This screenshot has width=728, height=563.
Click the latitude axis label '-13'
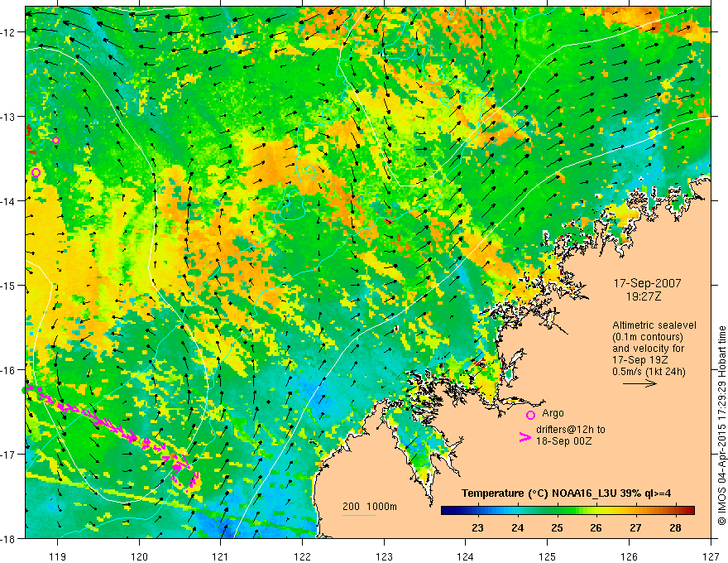[8, 117]
